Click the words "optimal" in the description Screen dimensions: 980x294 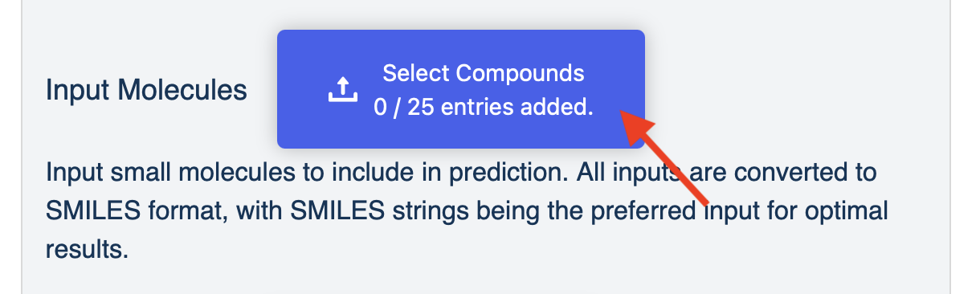click(x=846, y=212)
